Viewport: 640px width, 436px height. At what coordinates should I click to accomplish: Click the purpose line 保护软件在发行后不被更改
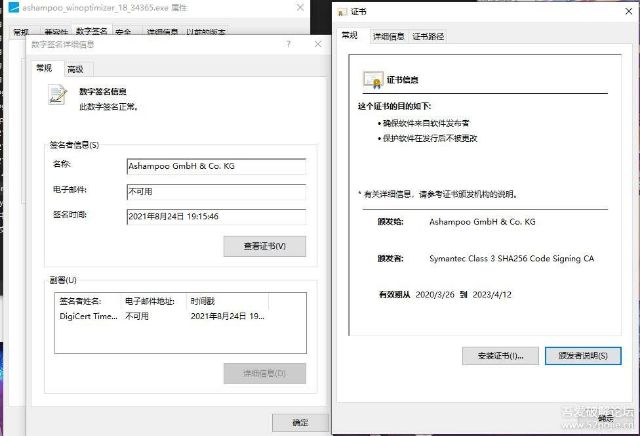tap(430, 138)
